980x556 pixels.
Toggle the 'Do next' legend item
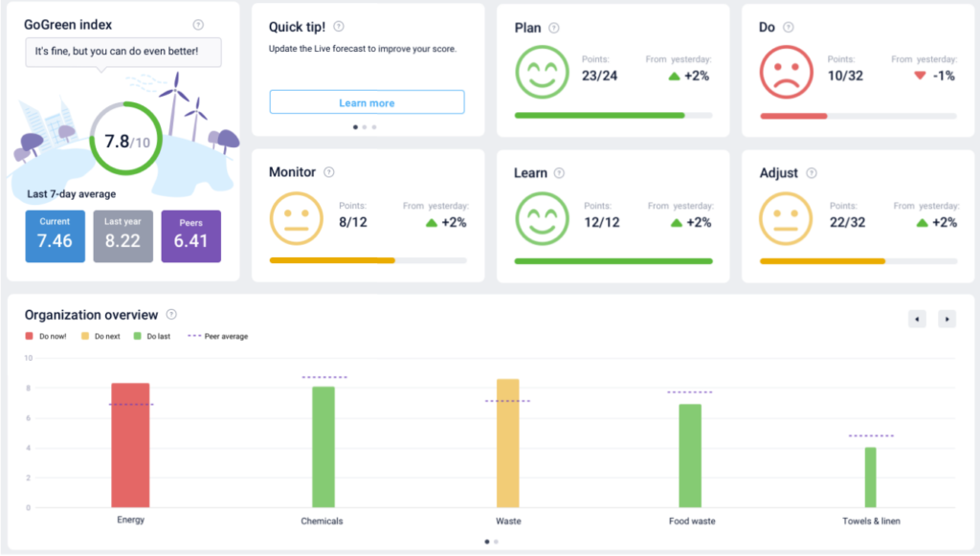100,337
